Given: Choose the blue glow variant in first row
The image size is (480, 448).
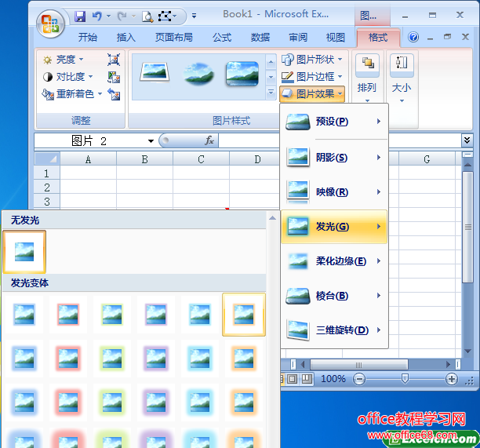Looking at the screenshot, I should pos(24,315).
